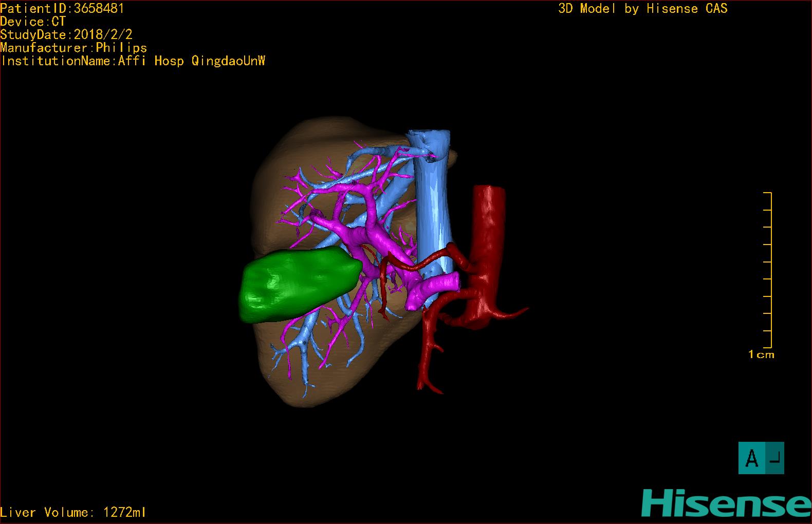Click the Manufacturer:Philips label
Screen dimensions: 812x524
73,48
